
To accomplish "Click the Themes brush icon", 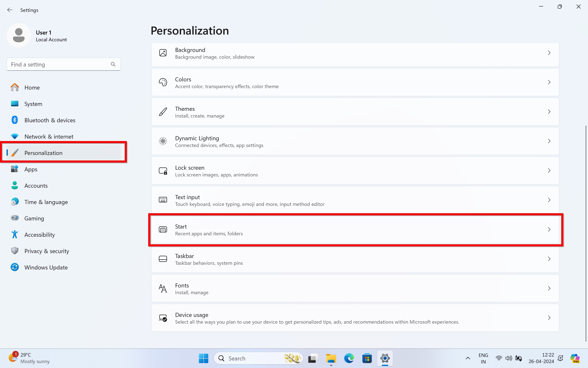I will pyautogui.click(x=163, y=112).
